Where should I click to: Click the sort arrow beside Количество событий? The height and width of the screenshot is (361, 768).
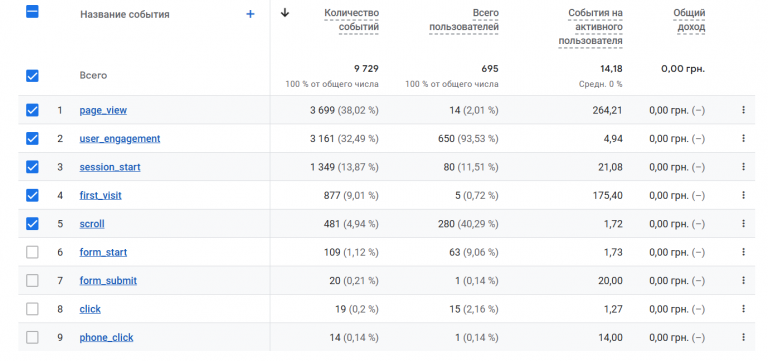285,13
